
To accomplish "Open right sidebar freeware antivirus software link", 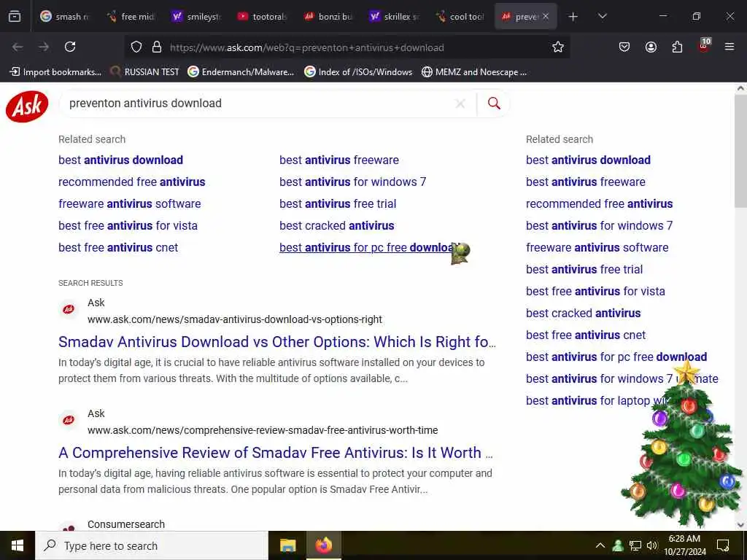I will click(x=597, y=248).
